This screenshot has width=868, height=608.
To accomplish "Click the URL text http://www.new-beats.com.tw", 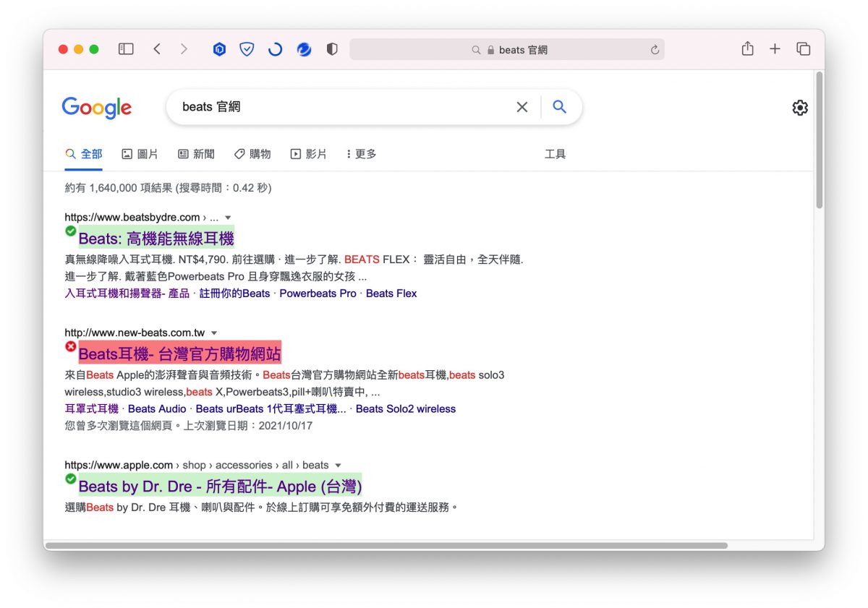I will click(x=135, y=333).
